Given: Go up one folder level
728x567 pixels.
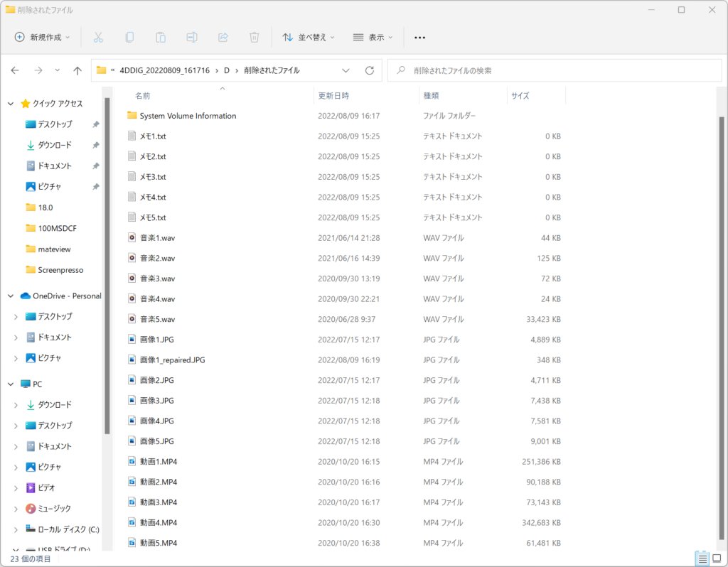Looking at the screenshot, I should coord(77,70).
